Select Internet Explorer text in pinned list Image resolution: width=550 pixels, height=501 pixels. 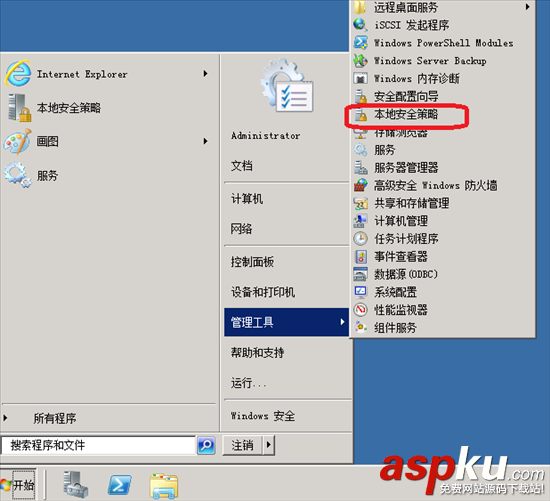click(82, 74)
